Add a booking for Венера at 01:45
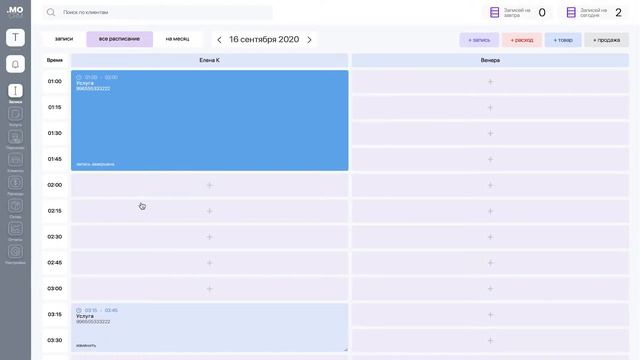Viewport: 640px width, 360px height. click(x=490, y=159)
